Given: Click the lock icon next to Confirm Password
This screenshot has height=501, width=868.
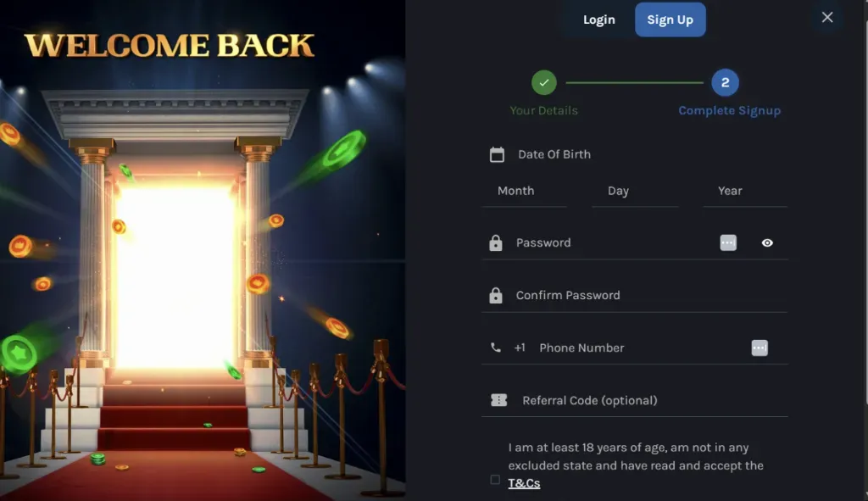Looking at the screenshot, I should 495,295.
